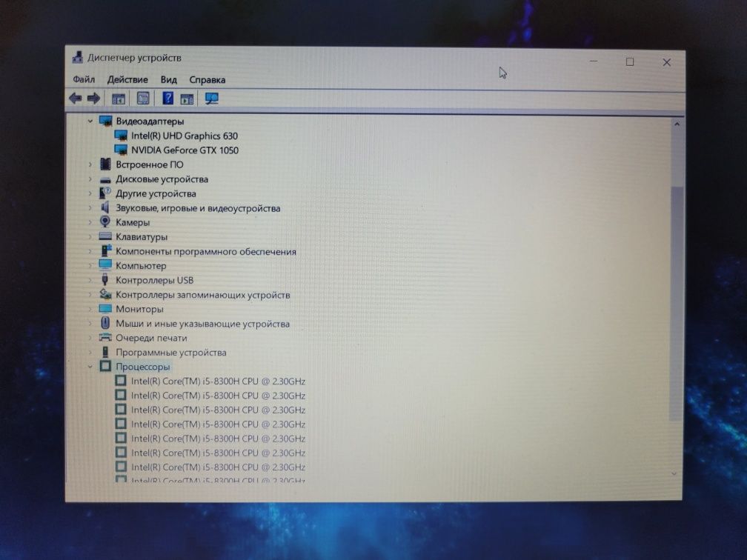
Task: Click the Видеоадаптеры category icon
Action: 105,121
